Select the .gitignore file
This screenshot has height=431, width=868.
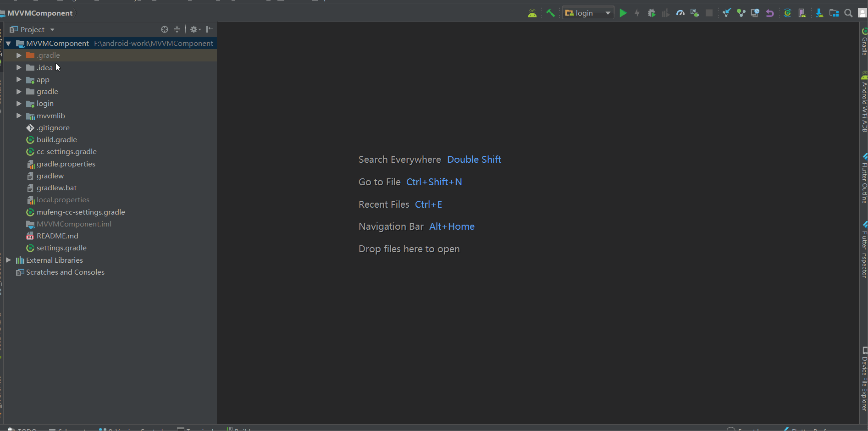[x=53, y=128]
